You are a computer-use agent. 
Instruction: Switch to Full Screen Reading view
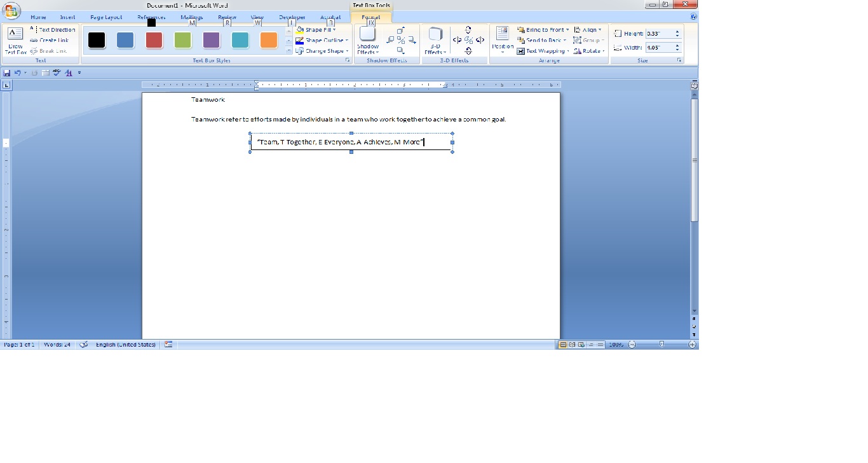(x=573, y=345)
